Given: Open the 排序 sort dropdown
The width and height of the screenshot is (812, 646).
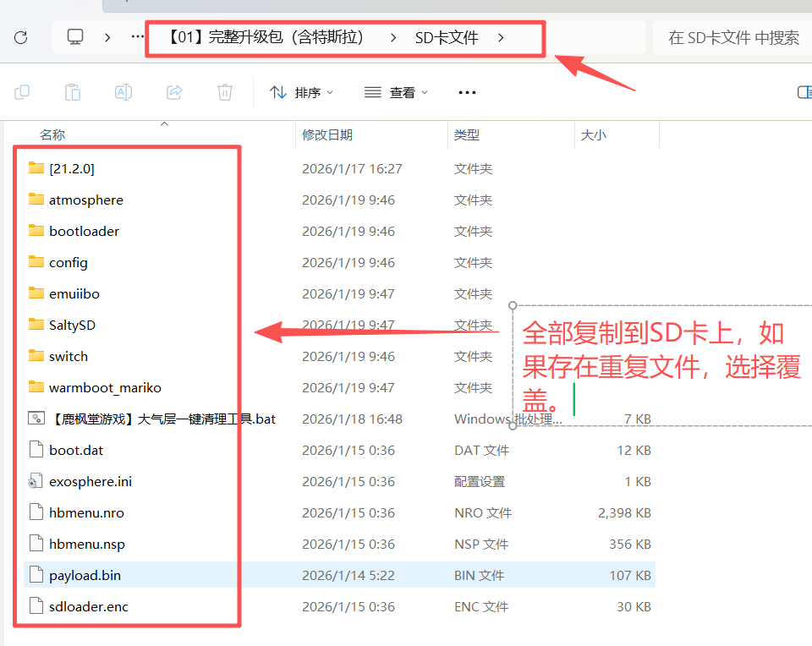Looking at the screenshot, I should 303,92.
